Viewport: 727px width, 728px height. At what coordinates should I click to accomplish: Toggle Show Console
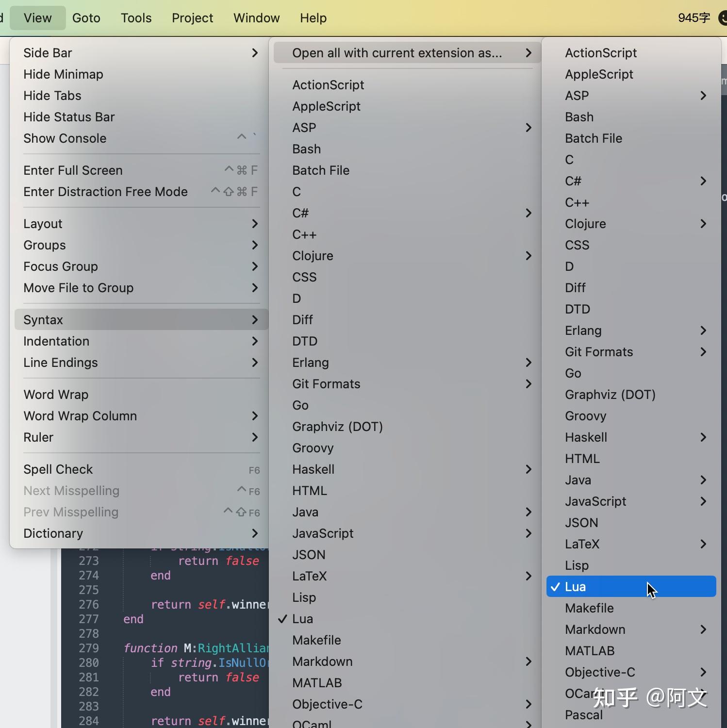pos(141,138)
